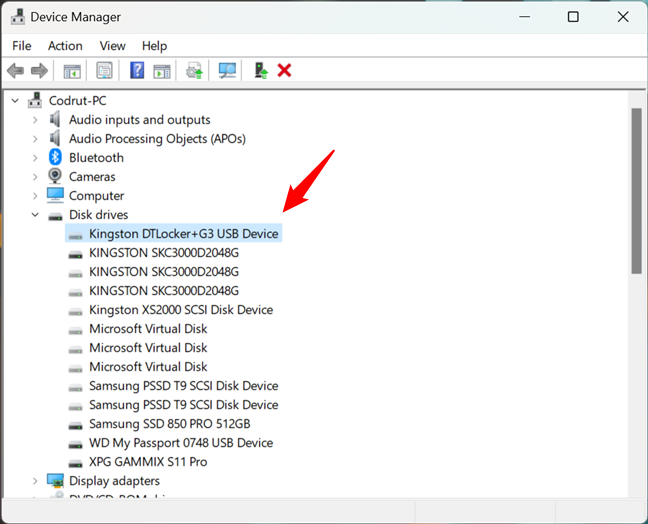The image size is (648, 524).
Task: Click the Cameras webcam icon
Action: [55, 176]
